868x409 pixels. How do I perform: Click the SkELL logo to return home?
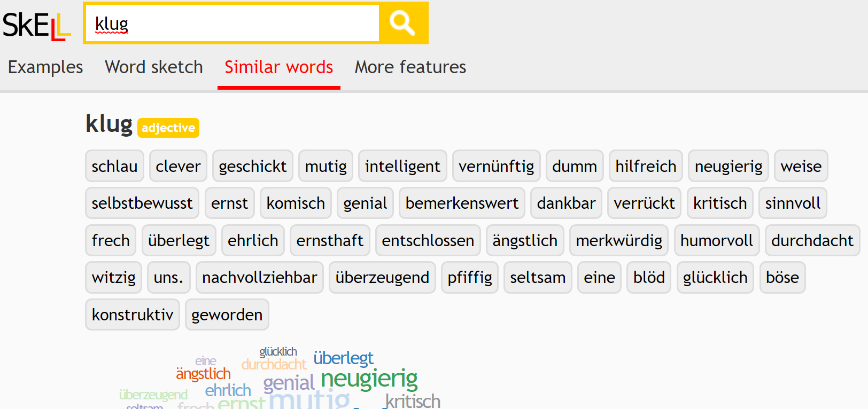click(36, 23)
